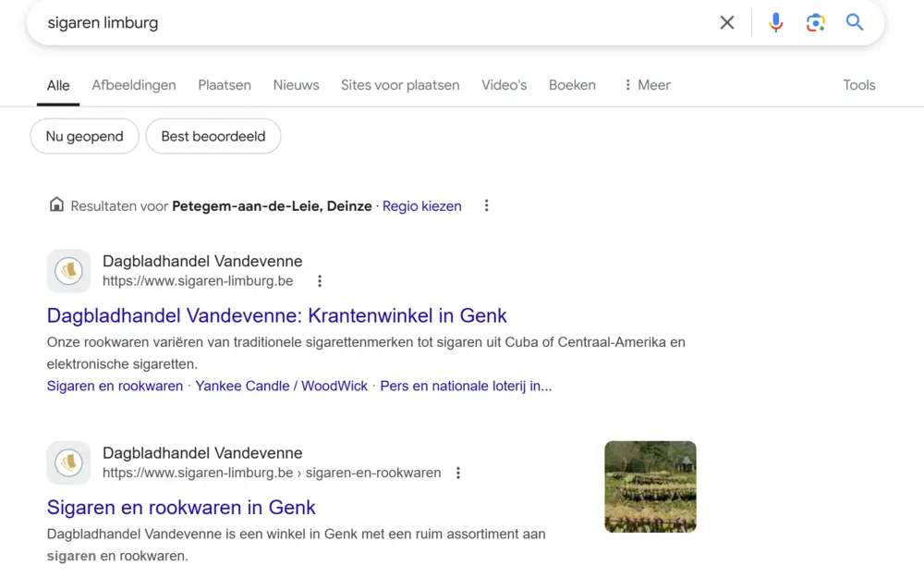The width and height of the screenshot is (924, 578).
Task: Select the Alle tab
Action: (x=57, y=85)
